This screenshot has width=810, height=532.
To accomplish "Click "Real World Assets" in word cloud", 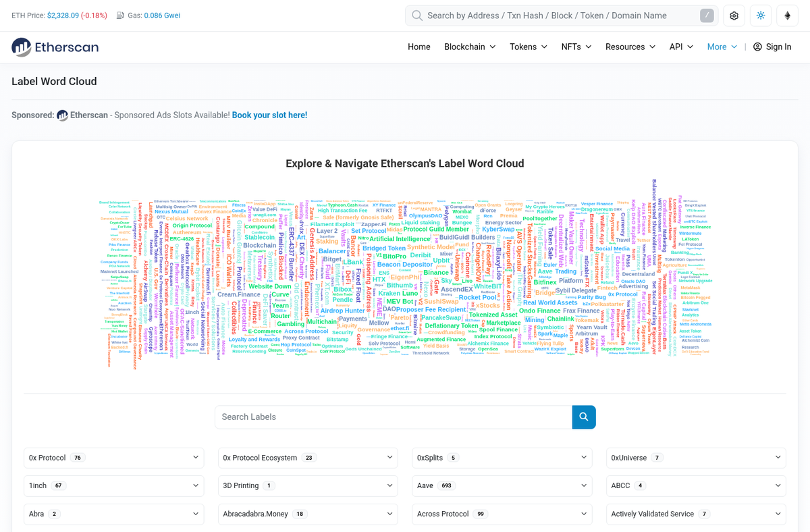I will 550,302.
